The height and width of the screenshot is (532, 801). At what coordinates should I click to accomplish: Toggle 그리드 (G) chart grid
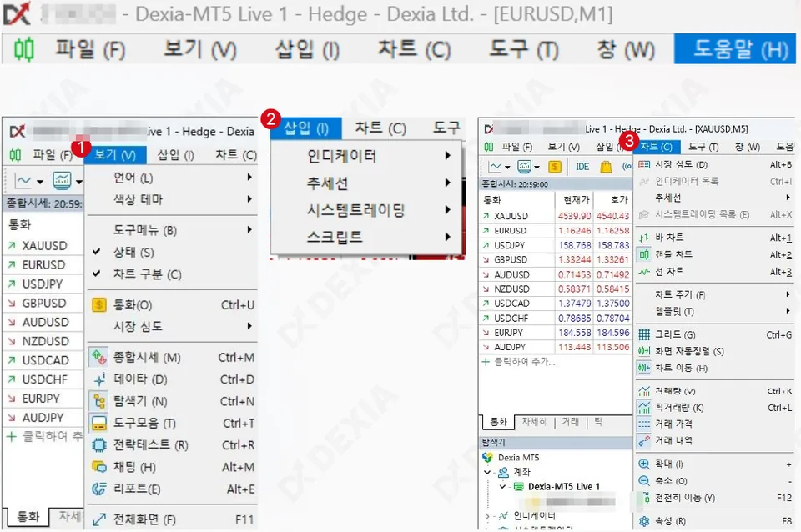(715, 334)
